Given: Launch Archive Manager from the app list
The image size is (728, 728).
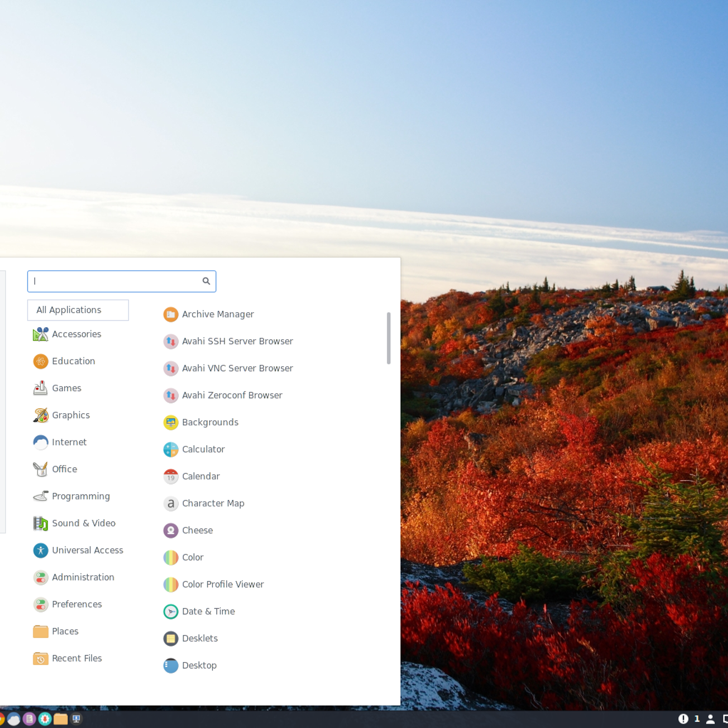Looking at the screenshot, I should coord(217,314).
